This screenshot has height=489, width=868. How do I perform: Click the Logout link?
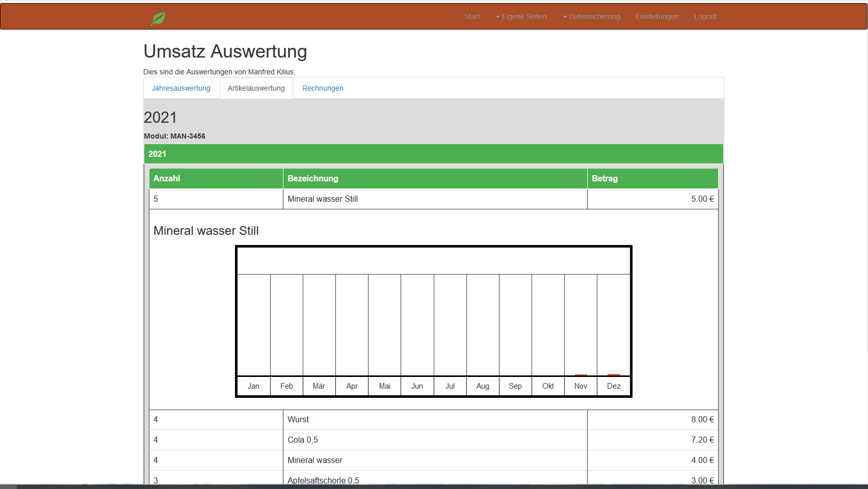pos(705,16)
